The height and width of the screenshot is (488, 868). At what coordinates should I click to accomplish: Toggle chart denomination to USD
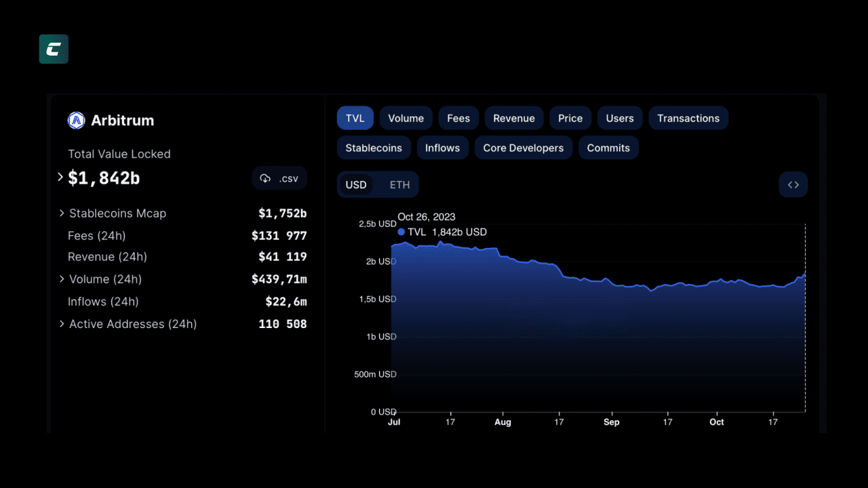(x=356, y=184)
